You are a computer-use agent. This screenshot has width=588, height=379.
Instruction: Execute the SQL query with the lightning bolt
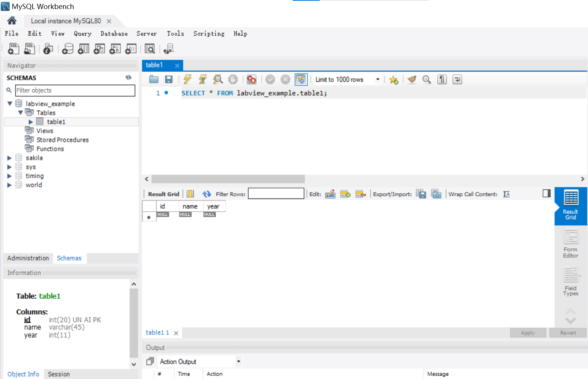click(187, 79)
